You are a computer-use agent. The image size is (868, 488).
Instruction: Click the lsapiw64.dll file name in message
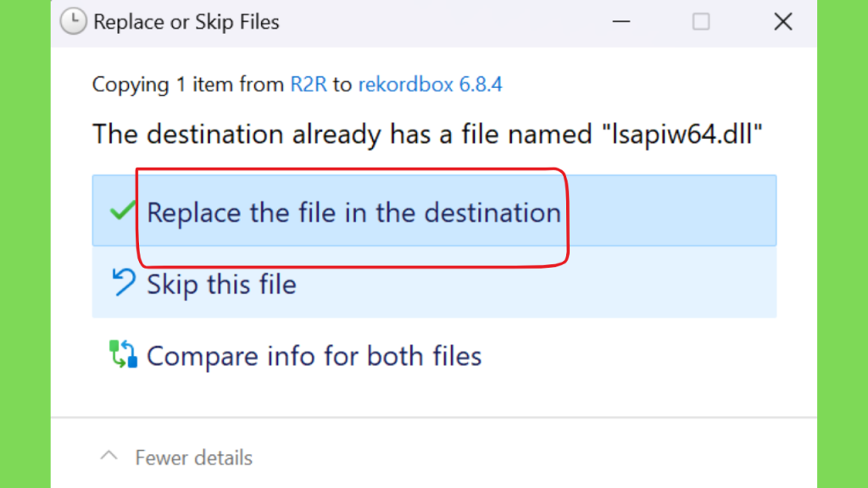click(682, 134)
